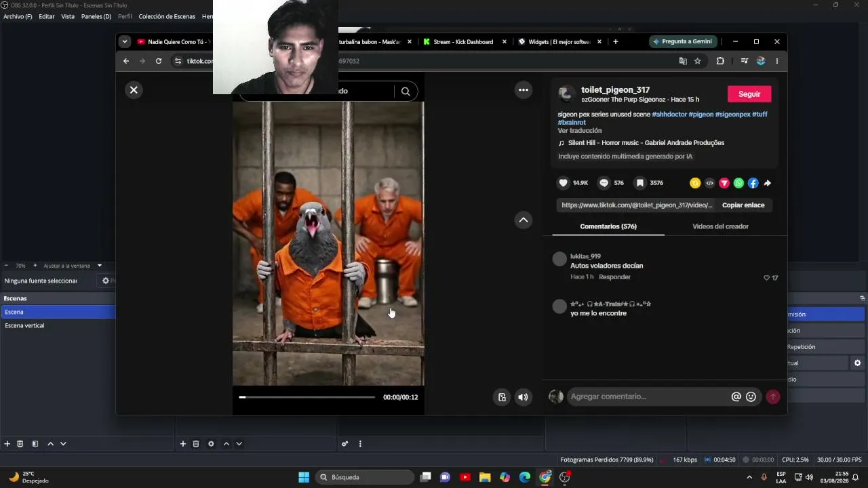868x488 pixels.
Task: Like the video with the heart icon
Action: (x=563, y=183)
